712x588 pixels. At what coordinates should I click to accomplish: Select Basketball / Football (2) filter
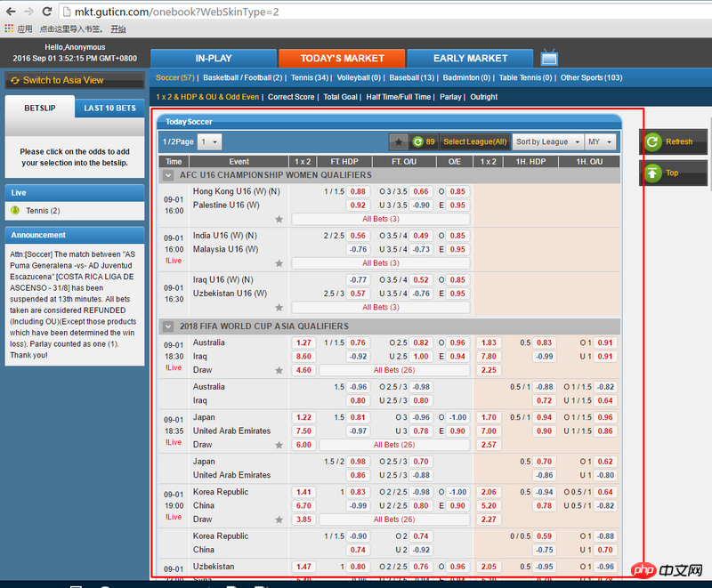pos(242,77)
